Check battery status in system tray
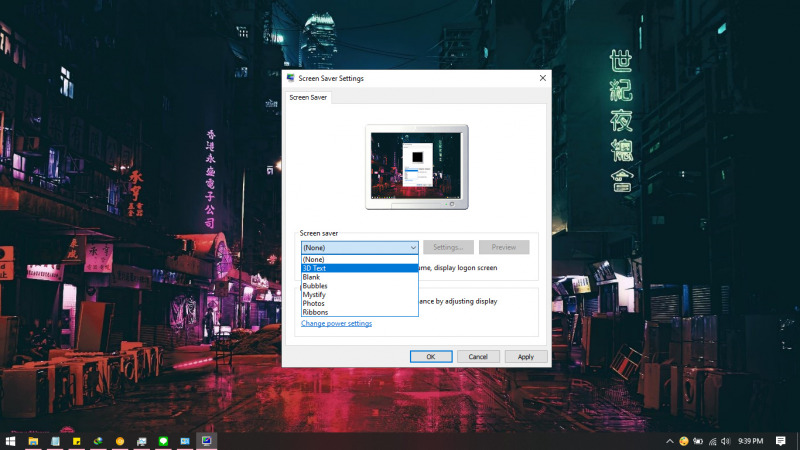 (x=697, y=441)
